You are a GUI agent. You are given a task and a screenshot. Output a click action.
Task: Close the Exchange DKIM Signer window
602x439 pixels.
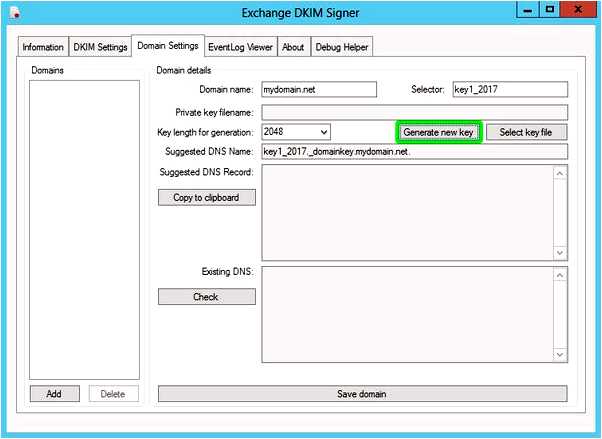pos(578,10)
